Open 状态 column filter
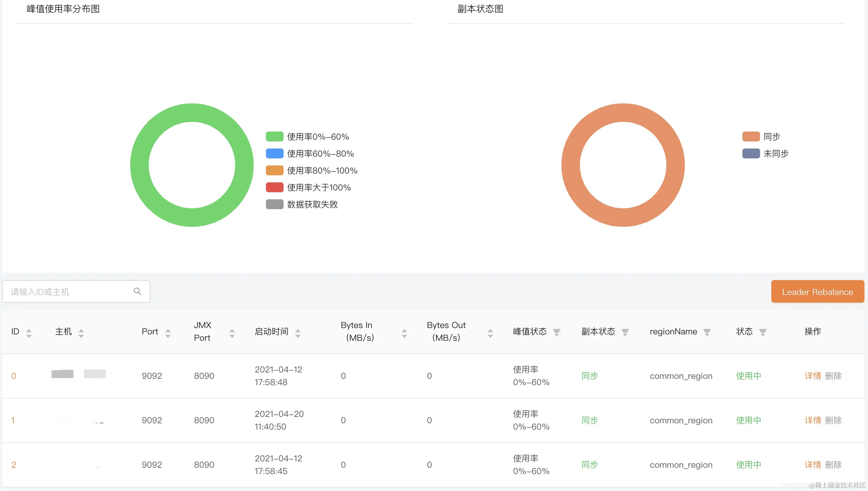This screenshot has height=491, width=868. [763, 332]
